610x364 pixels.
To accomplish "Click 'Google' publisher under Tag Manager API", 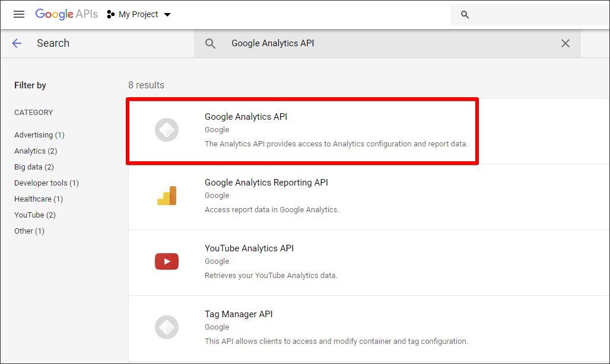I will click(217, 327).
